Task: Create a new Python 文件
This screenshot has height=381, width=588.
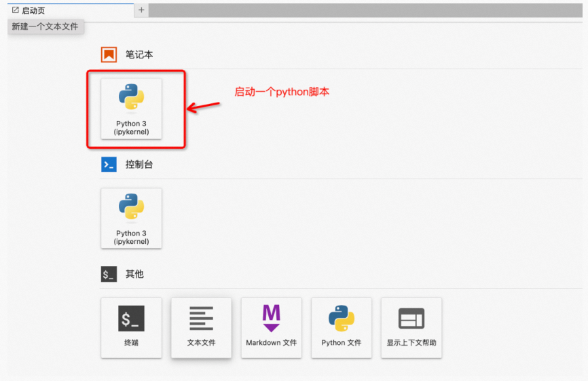Action: tap(342, 328)
